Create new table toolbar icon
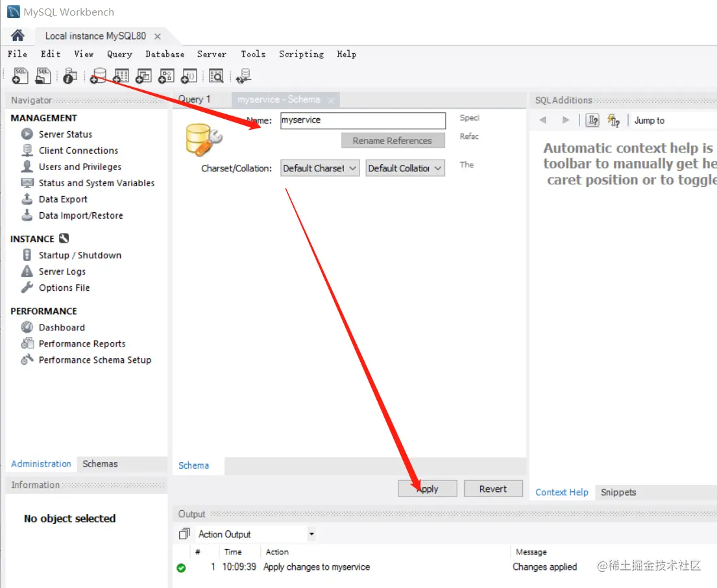The width and height of the screenshot is (717, 588). point(121,76)
